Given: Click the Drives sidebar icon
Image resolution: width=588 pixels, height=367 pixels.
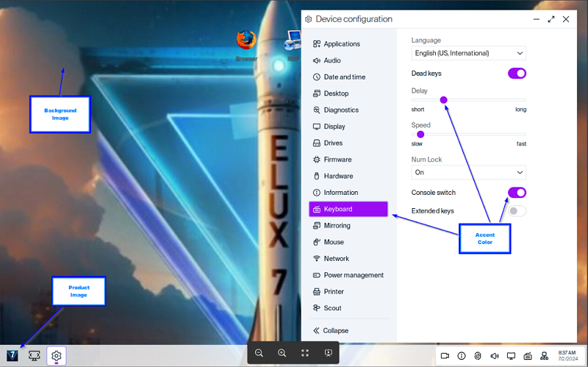Looking at the screenshot, I should click(x=317, y=143).
